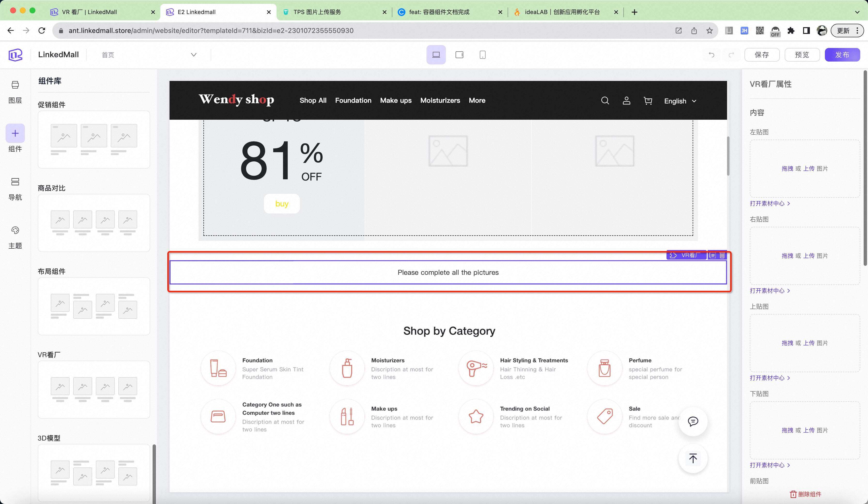Switch to desktop preview mode
Viewport: 868px width, 504px height.
[x=436, y=55]
